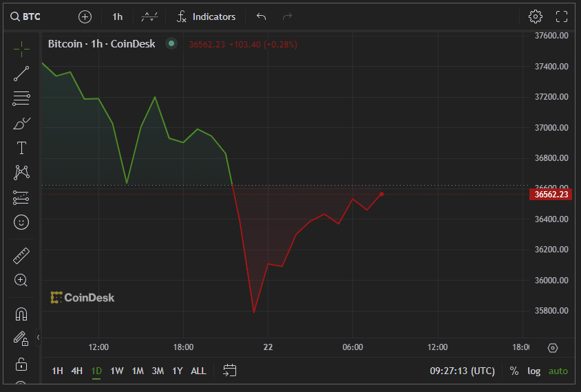Open the Indicators dialog
The width and height of the screenshot is (581, 392).
pos(206,17)
